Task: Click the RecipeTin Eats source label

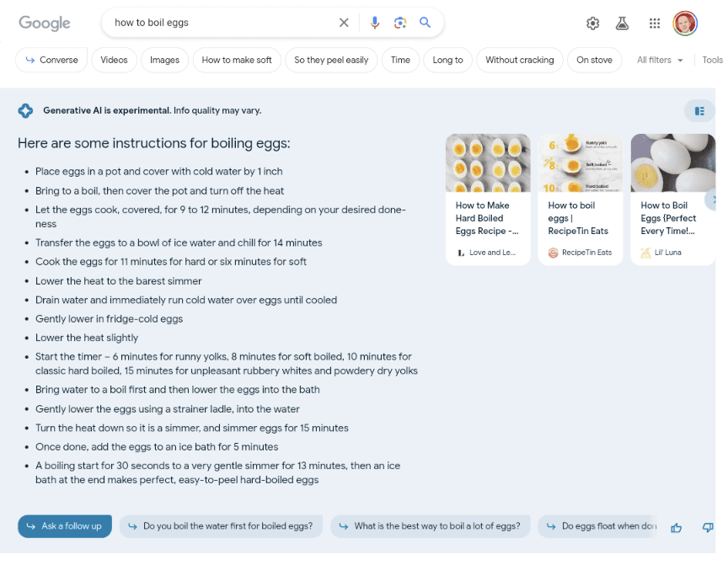Action: point(580,253)
